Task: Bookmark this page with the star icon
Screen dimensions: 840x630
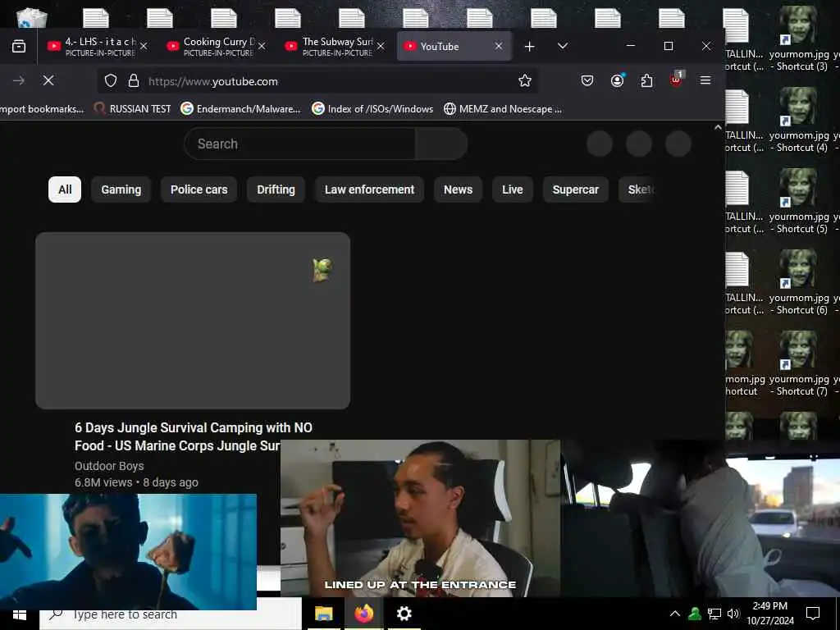Action: click(524, 81)
